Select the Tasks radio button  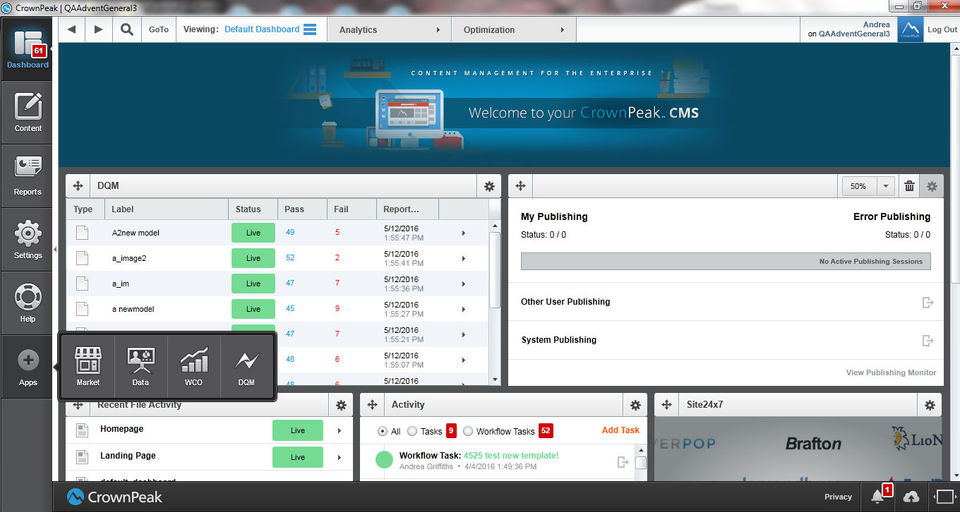(x=412, y=431)
